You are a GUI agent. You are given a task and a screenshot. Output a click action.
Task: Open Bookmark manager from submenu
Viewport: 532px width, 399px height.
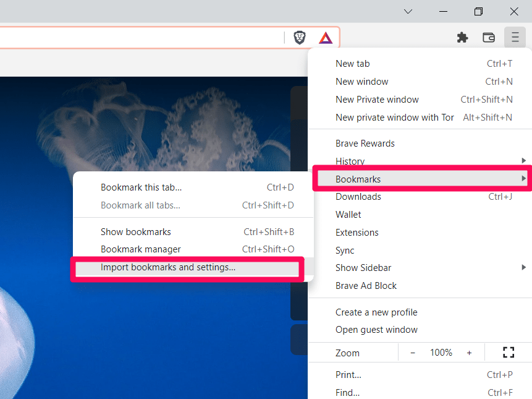click(x=193, y=249)
